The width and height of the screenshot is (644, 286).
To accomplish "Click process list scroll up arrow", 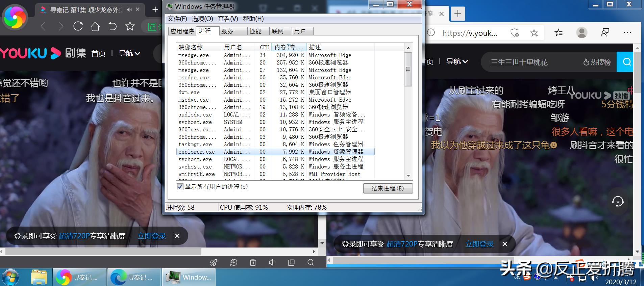I will point(408,48).
